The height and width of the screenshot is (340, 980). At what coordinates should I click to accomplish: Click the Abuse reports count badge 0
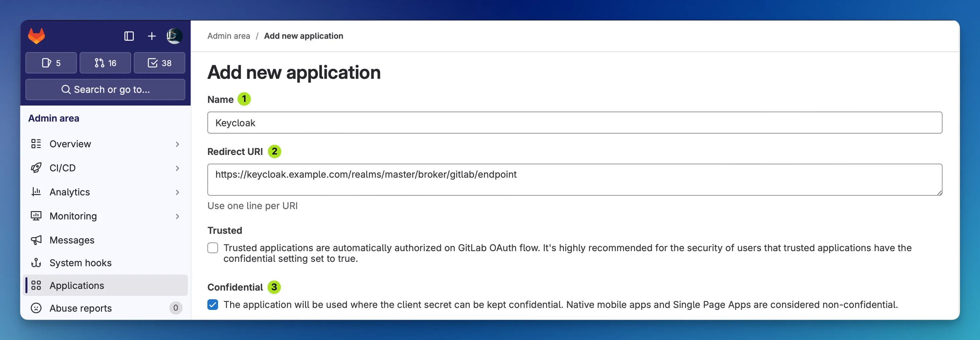coord(176,308)
